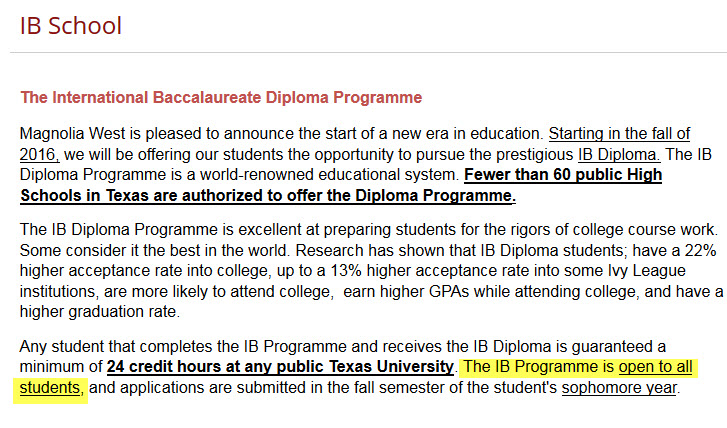Screen dimensions: 727x428
Task: Click "24 credit hours at any public Texas University"
Action: coord(280,367)
